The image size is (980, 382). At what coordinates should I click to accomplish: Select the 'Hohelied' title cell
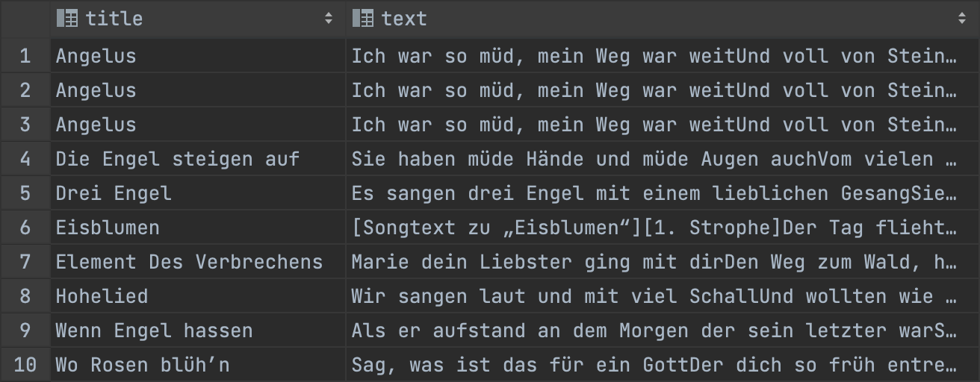102,296
